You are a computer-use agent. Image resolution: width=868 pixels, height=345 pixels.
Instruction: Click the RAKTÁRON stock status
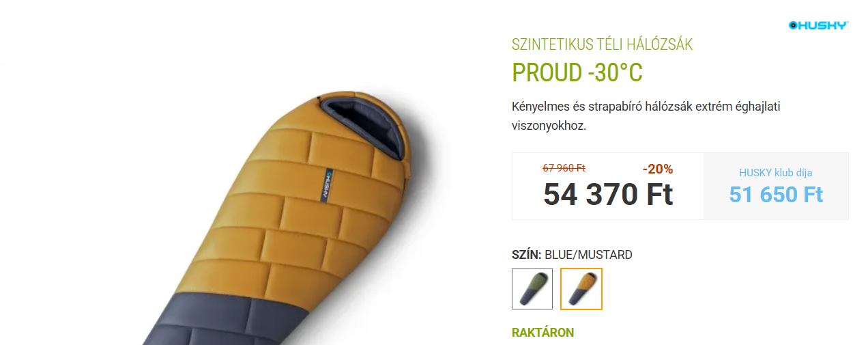543,333
